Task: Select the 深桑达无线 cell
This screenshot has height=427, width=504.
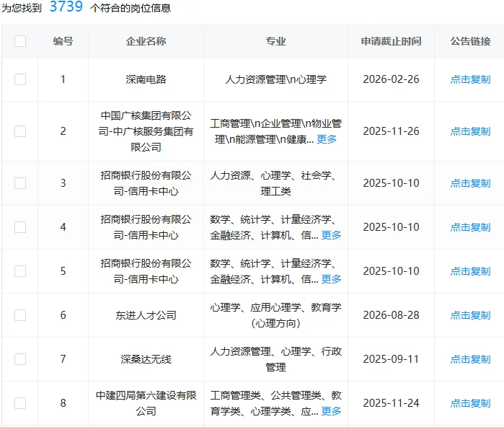Action: [x=146, y=359]
